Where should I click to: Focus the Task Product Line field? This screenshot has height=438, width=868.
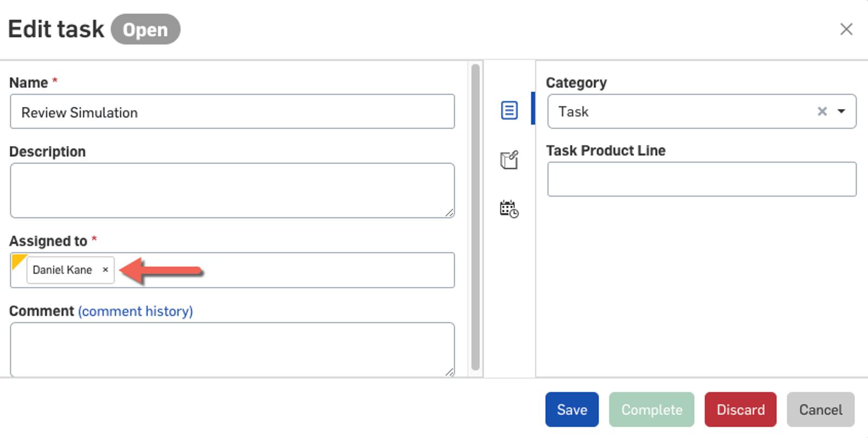click(x=701, y=179)
